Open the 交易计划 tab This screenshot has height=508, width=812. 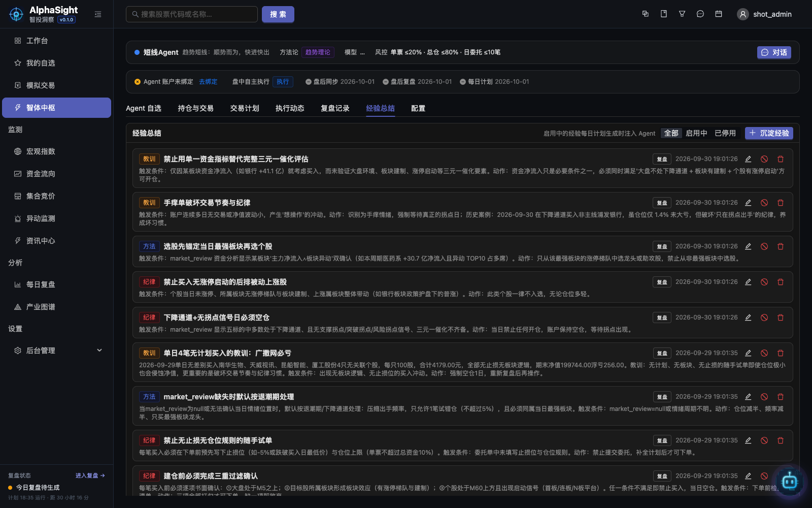point(245,108)
